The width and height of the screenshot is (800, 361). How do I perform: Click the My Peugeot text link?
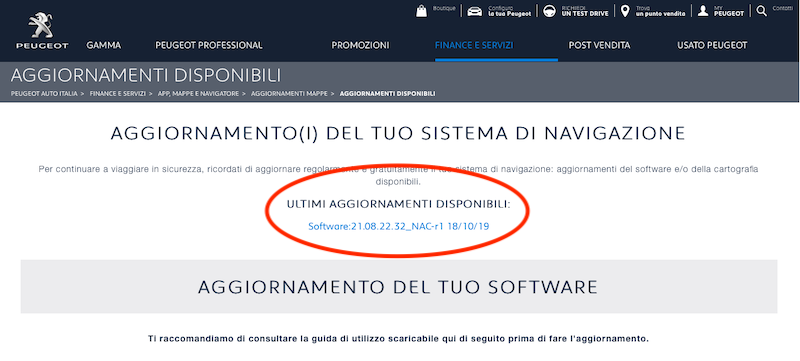coord(729,11)
